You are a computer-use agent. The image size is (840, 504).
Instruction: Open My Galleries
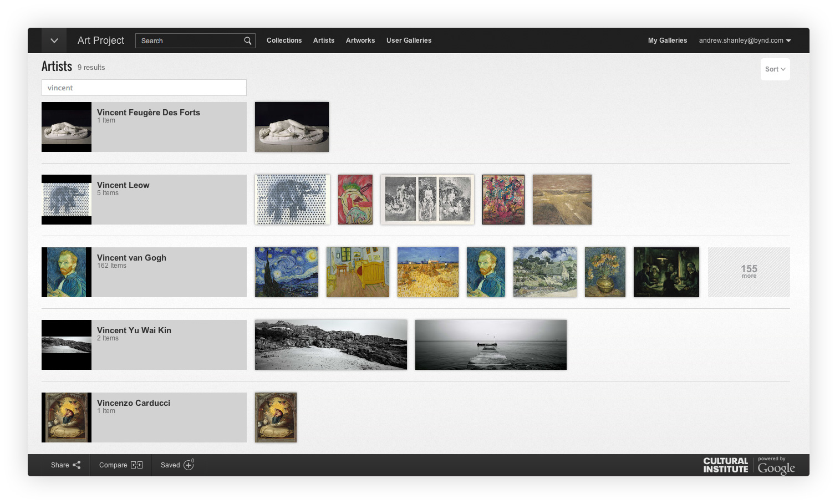668,40
